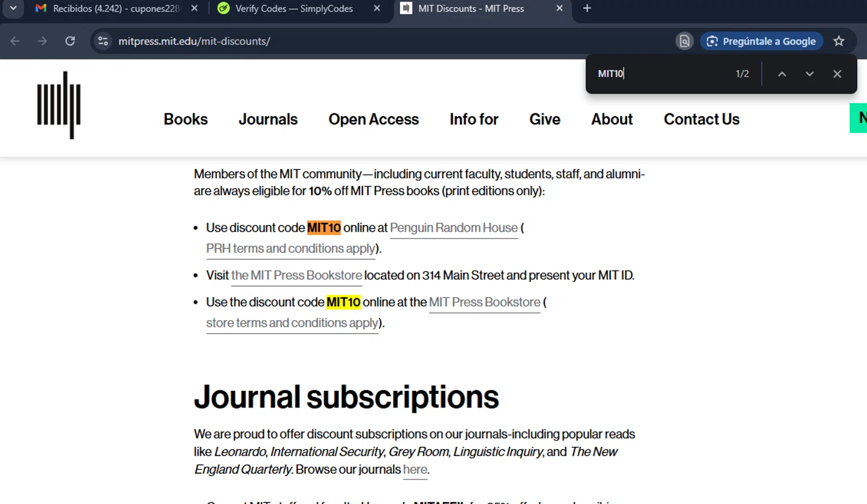Click the 'here' journals link

point(415,469)
